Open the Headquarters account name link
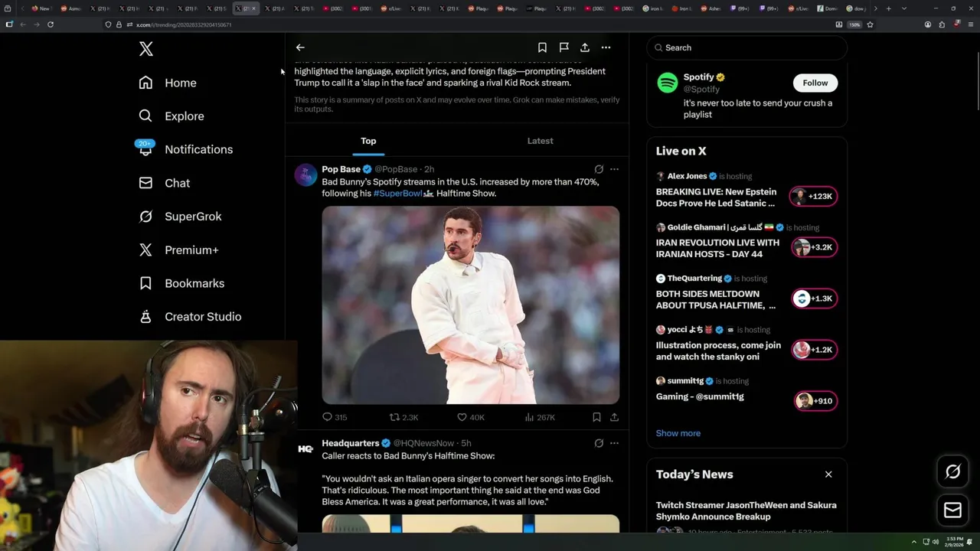This screenshot has width=980, height=551. tap(350, 443)
